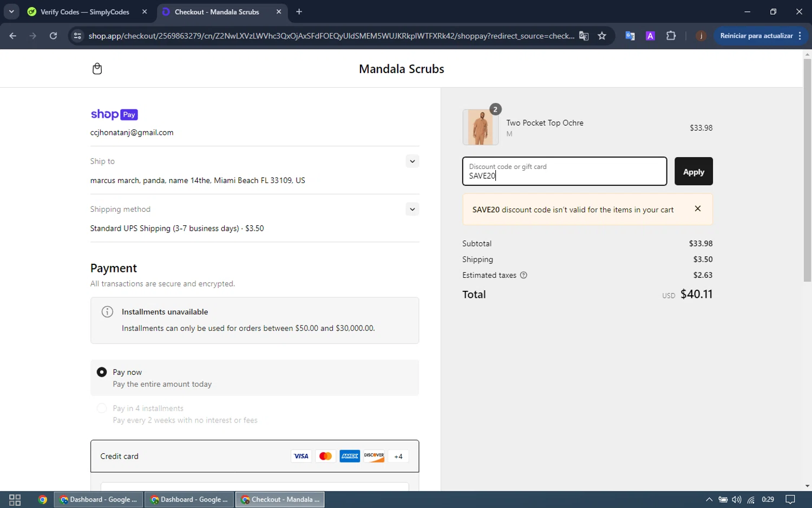812x508 pixels.
Task: Click the taskbar clock showing 0:29
Action: pos(768,499)
